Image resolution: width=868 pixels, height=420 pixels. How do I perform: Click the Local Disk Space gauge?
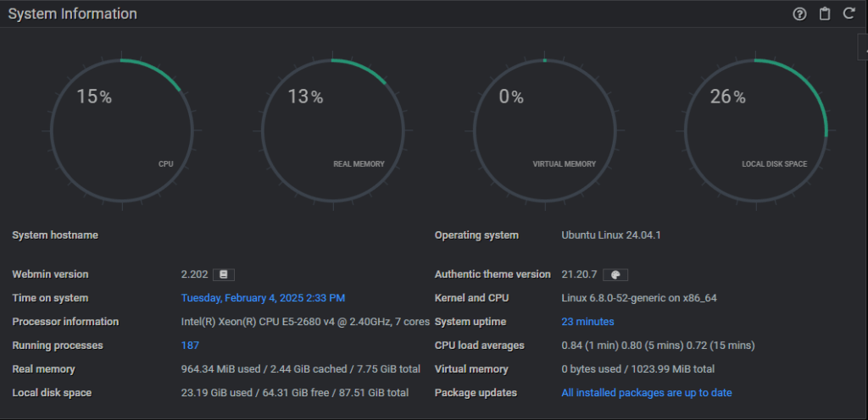pos(755,131)
